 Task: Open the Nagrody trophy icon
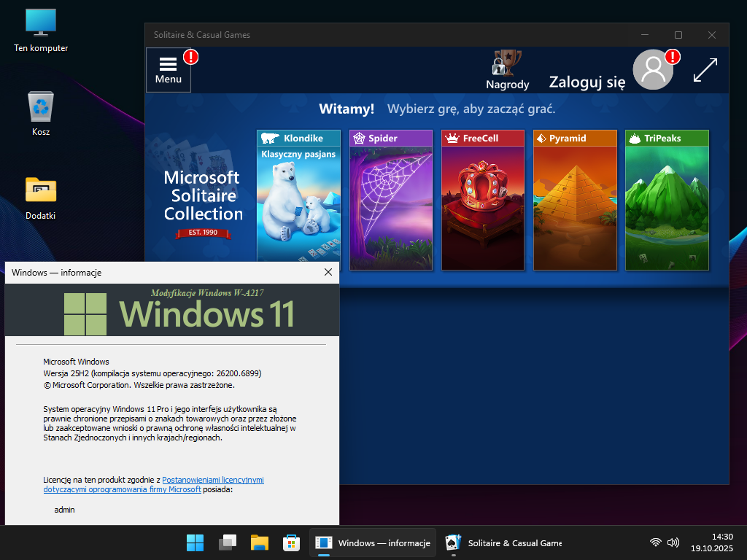[x=508, y=70]
